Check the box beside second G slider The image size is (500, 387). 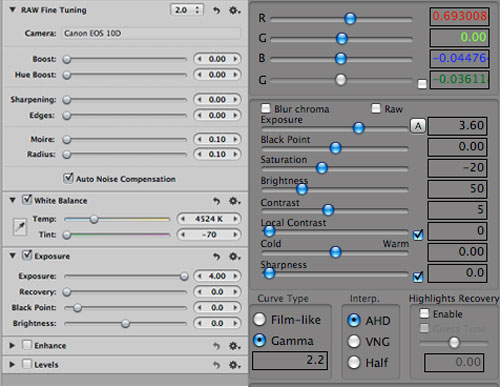click(x=422, y=84)
